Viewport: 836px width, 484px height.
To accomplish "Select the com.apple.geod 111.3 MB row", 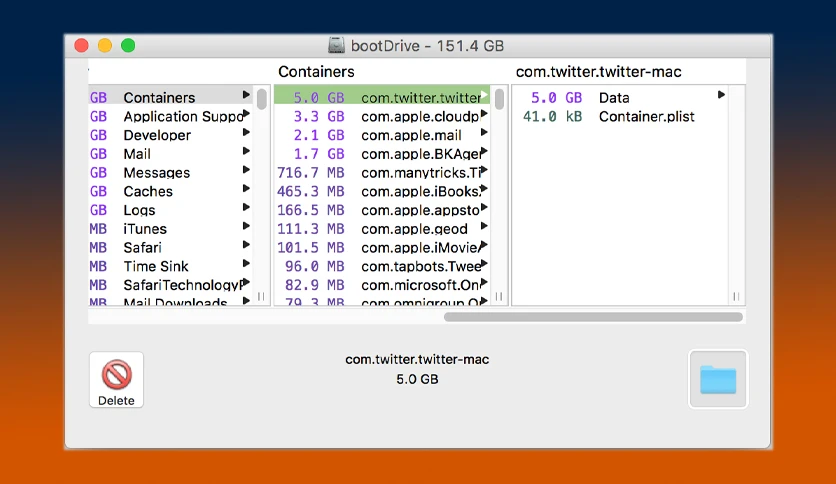I will click(382, 229).
